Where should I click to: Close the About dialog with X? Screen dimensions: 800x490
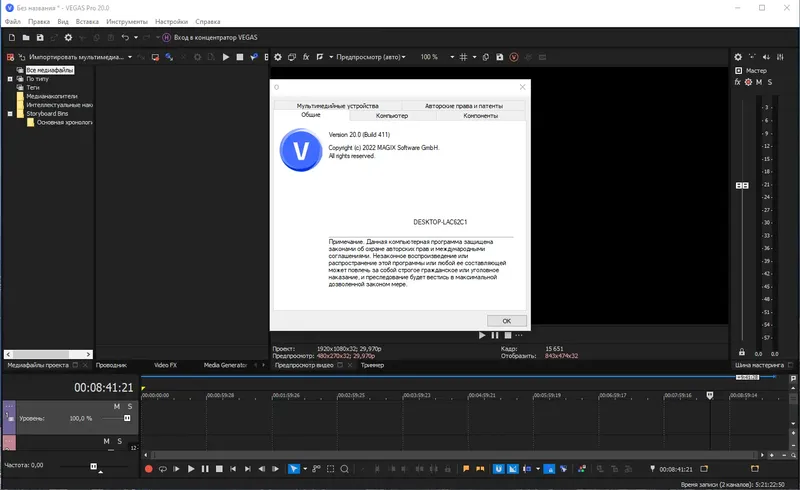tap(522, 87)
